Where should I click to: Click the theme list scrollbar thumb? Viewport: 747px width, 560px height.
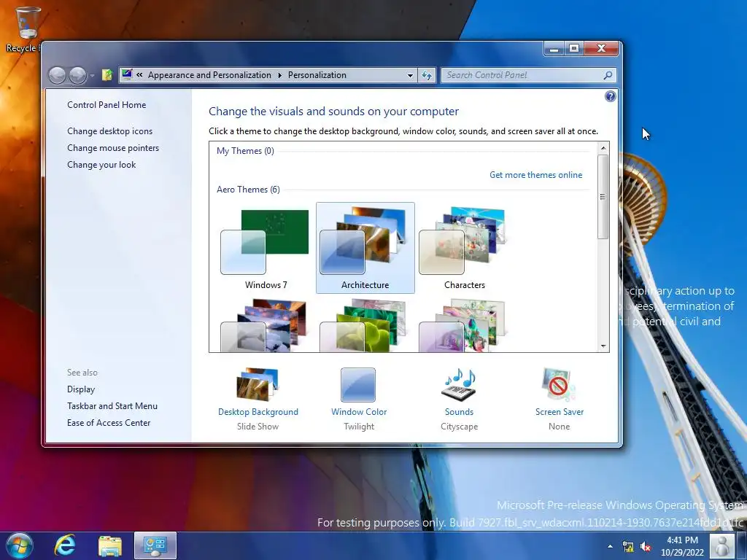[603, 197]
